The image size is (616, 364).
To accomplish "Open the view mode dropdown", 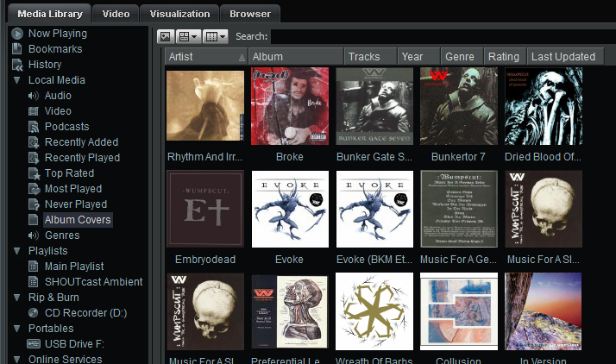I will pyautogui.click(x=189, y=36).
